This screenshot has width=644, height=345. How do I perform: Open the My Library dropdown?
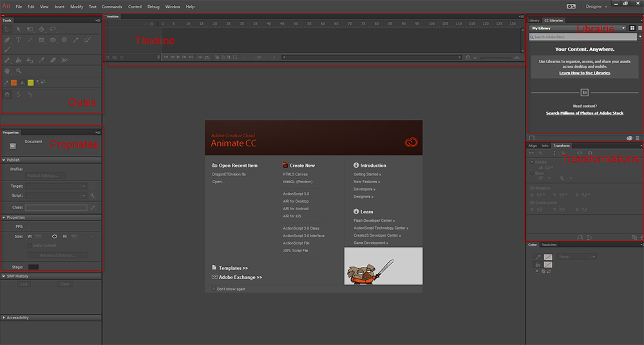578,28
